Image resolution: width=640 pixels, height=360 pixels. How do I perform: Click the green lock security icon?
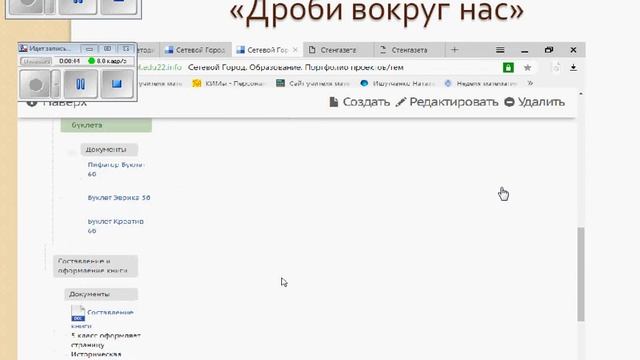508,68
